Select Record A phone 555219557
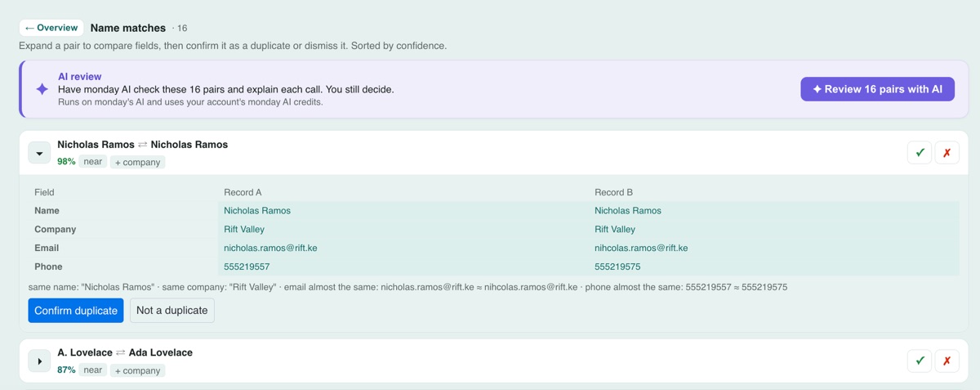The image size is (980, 390). coord(247,267)
